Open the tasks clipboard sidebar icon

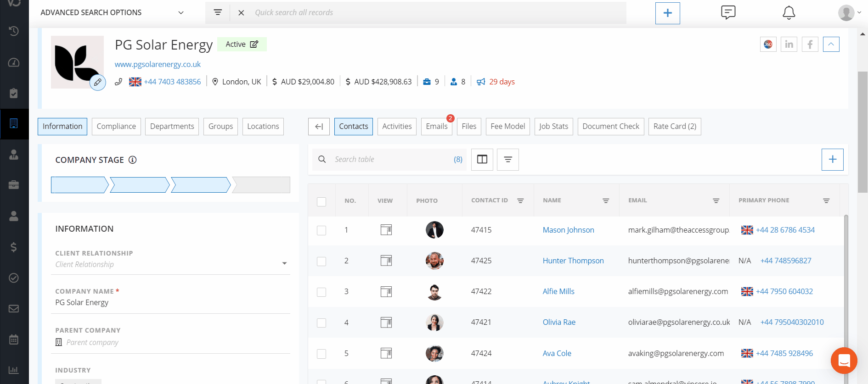point(14,93)
